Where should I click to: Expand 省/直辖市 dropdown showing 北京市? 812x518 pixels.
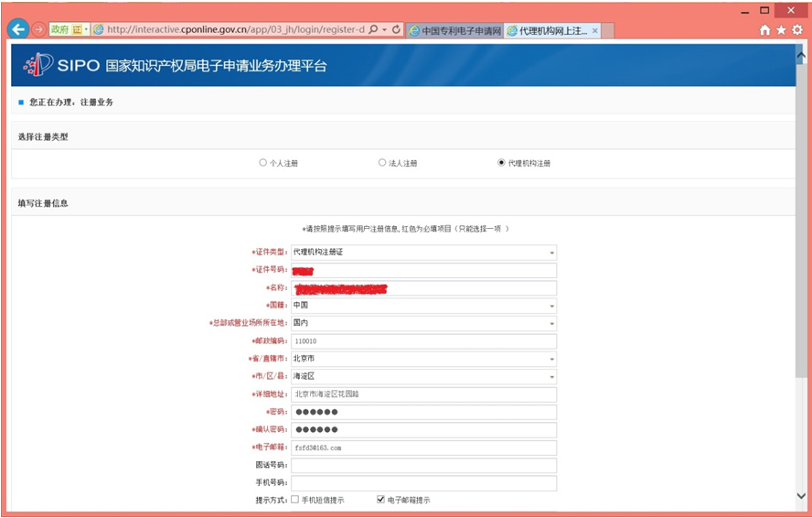[551, 359]
